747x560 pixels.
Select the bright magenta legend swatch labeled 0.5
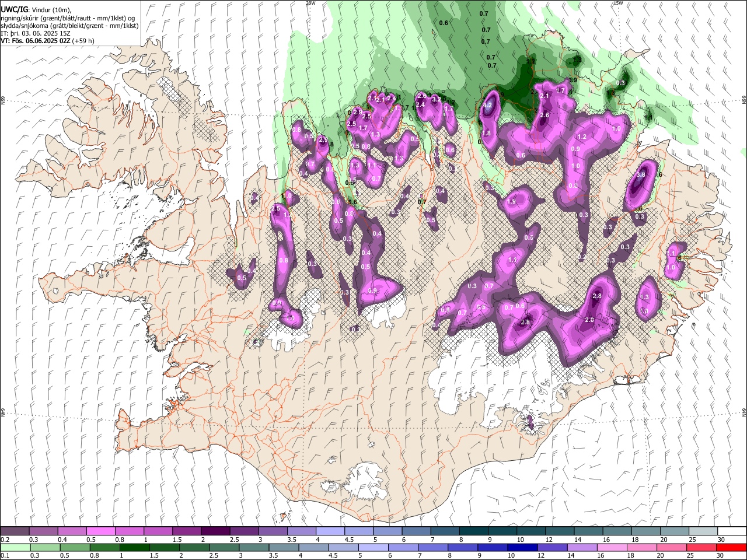(x=100, y=531)
